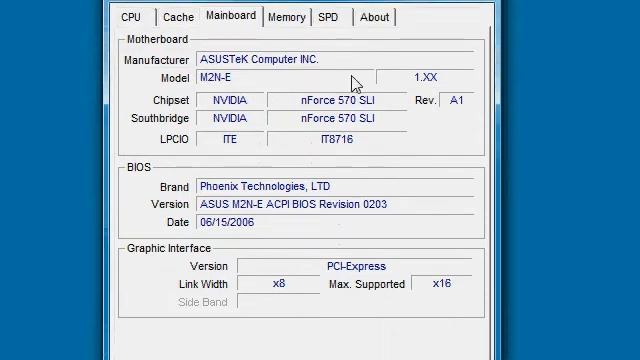
Task: Select the Mainboard tab
Action: coord(231,16)
